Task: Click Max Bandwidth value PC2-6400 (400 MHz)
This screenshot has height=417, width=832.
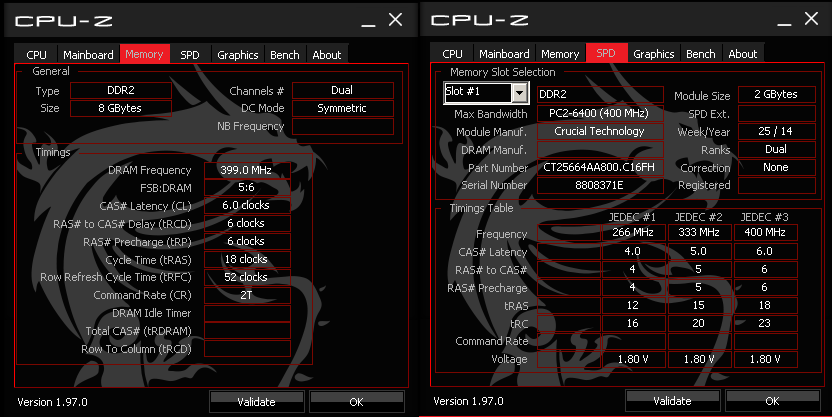Action: [x=600, y=114]
